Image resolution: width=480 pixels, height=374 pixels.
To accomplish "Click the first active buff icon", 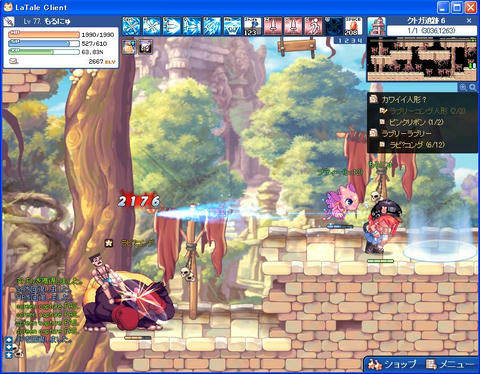I will coord(129,47).
